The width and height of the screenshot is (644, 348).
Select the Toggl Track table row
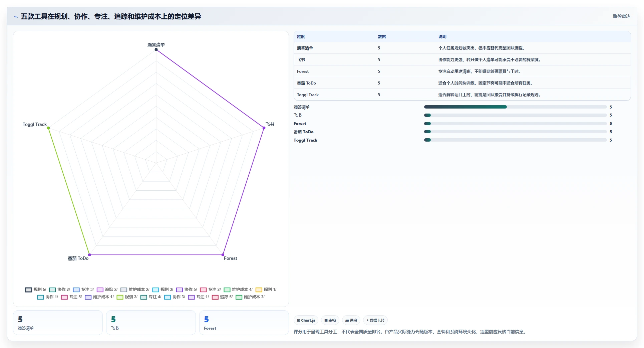462,95
